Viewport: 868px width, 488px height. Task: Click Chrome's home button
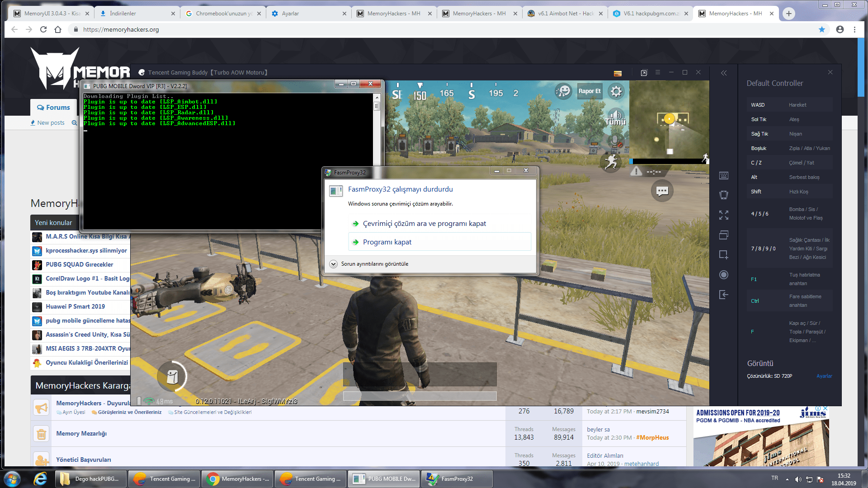point(58,29)
